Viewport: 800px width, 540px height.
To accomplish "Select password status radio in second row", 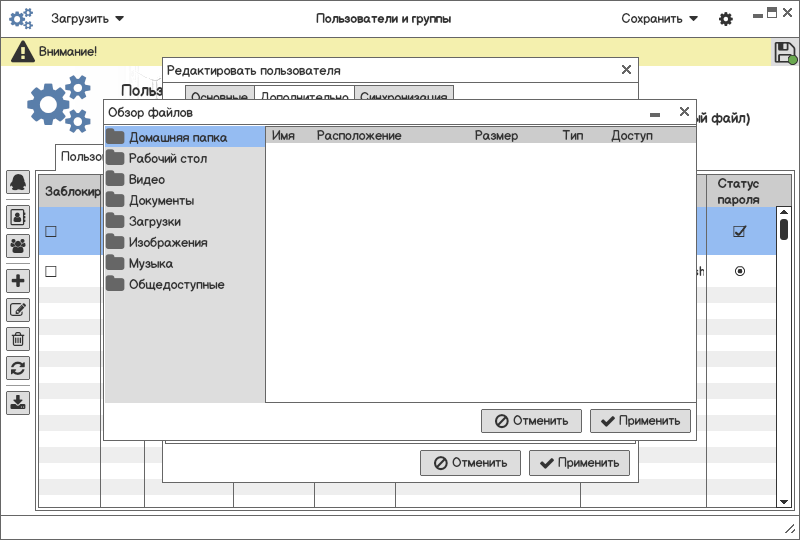I will 740,271.
